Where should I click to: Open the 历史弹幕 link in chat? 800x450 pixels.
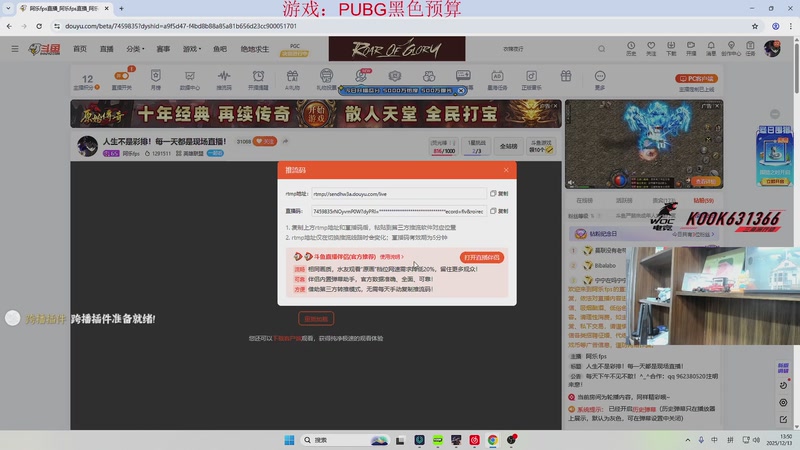(644, 409)
